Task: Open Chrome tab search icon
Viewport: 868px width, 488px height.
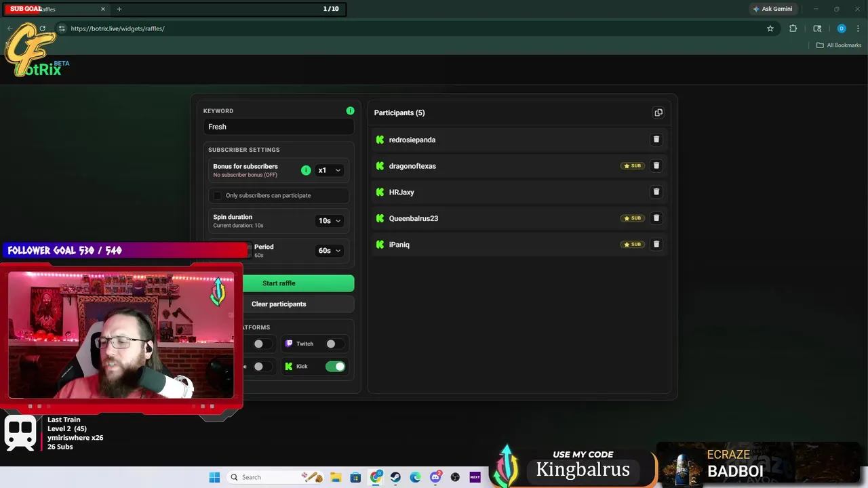Action: click(817, 28)
